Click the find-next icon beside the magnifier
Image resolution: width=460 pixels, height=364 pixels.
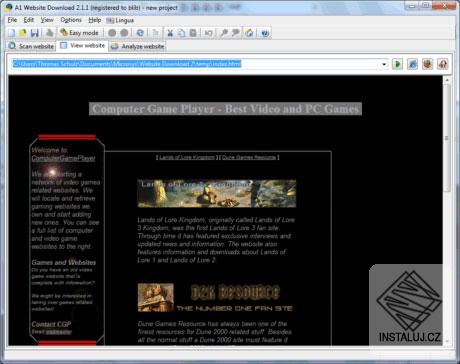tap(236, 33)
